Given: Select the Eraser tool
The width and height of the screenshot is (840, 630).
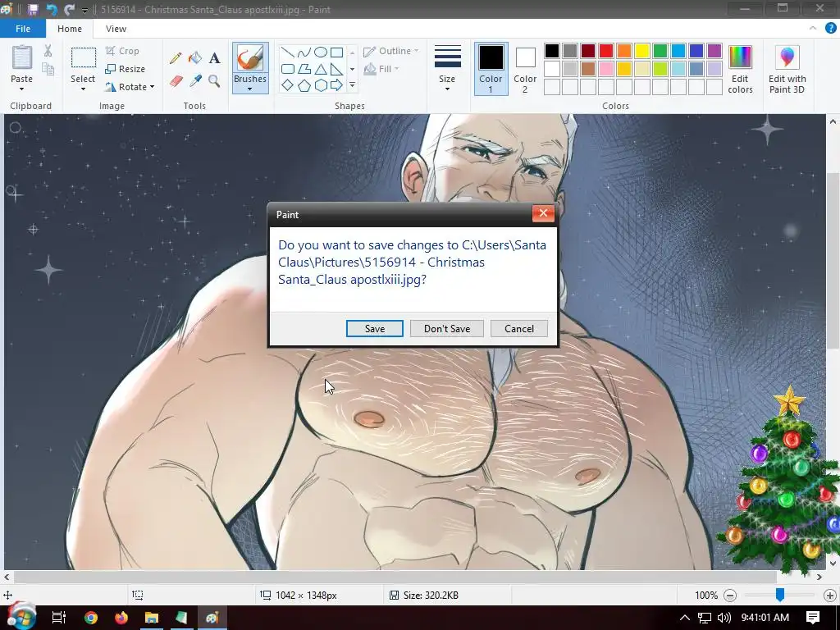Looking at the screenshot, I should 176,81.
